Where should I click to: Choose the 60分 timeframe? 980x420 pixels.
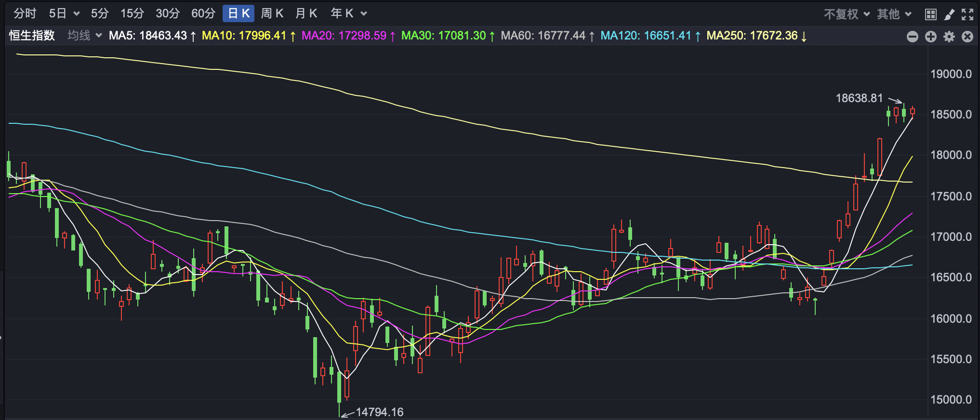pos(203,13)
